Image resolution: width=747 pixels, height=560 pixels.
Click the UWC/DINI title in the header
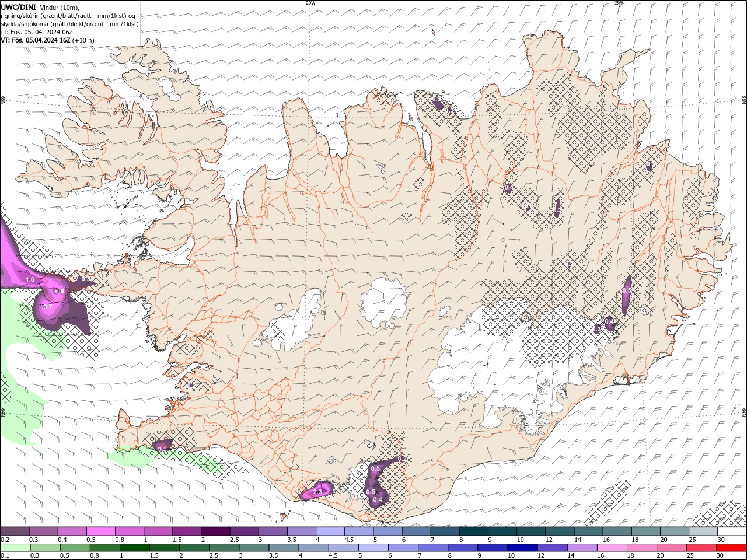18,7
